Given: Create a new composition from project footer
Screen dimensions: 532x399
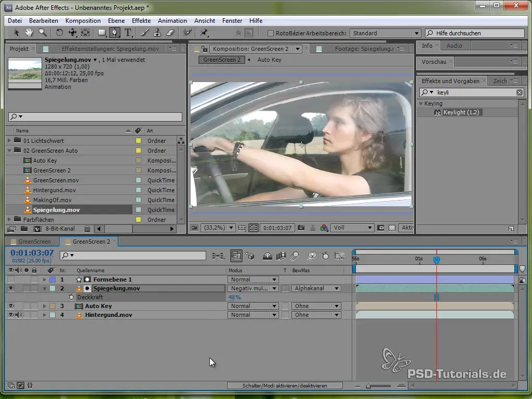Looking at the screenshot, I should click(37, 229).
